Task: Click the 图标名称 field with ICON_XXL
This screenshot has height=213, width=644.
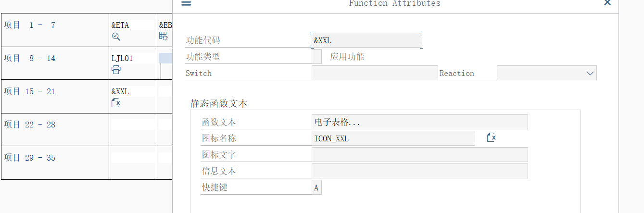Action: coord(393,138)
